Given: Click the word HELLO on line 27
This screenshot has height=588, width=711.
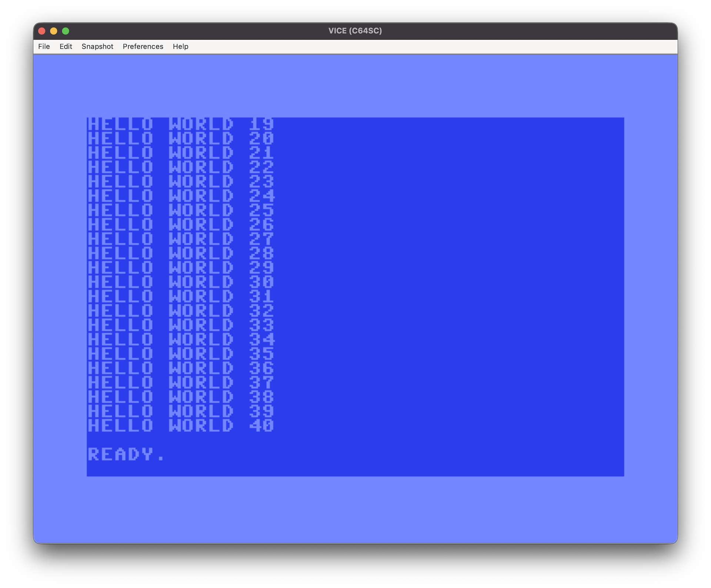Looking at the screenshot, I should pyautogui.click(x=120, y=239).
